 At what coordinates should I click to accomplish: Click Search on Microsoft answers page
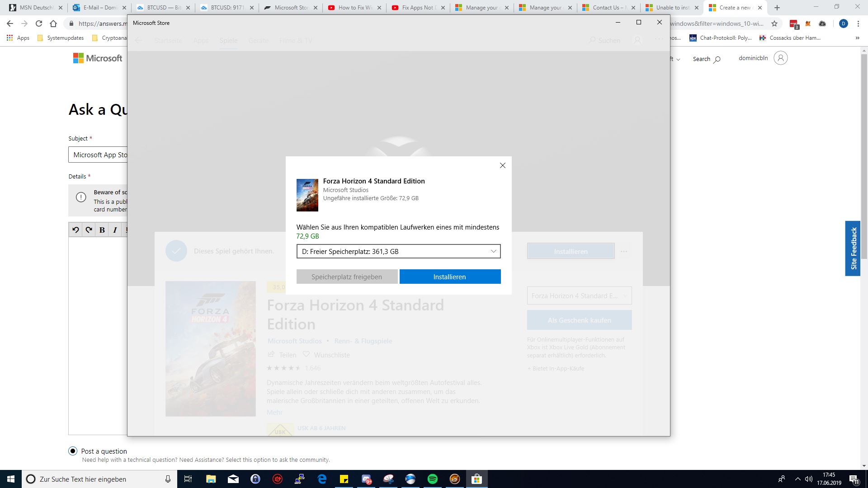point(707,59)
